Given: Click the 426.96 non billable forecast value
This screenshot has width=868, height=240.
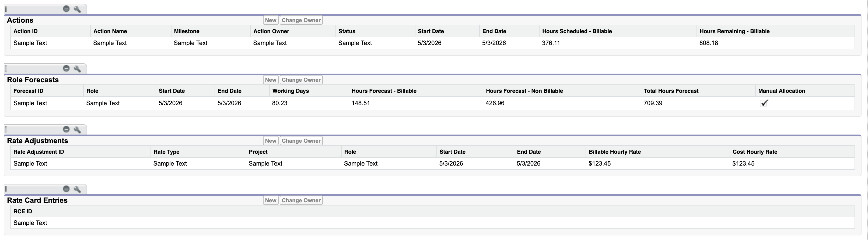Looking at the screenshot, I should click(495, 103).
